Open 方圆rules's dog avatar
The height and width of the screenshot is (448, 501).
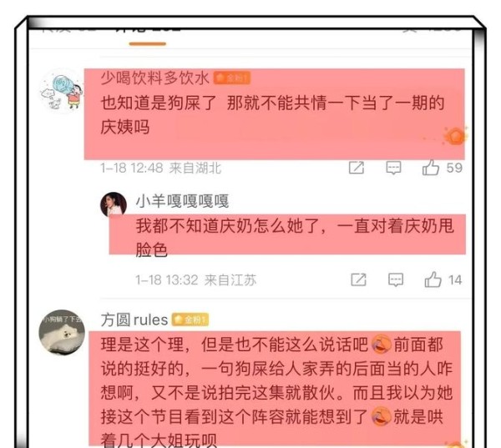coord(62,332)
